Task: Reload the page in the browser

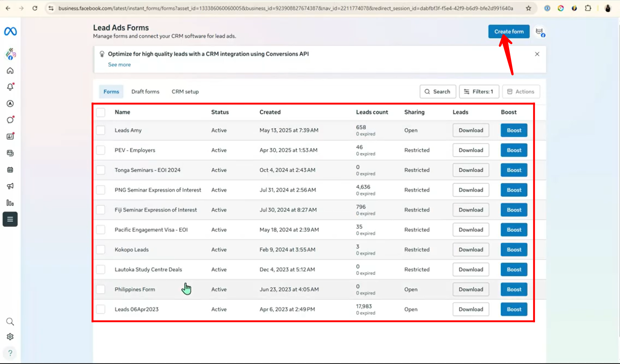Action: pyautogui.click(x=35, y=8)
